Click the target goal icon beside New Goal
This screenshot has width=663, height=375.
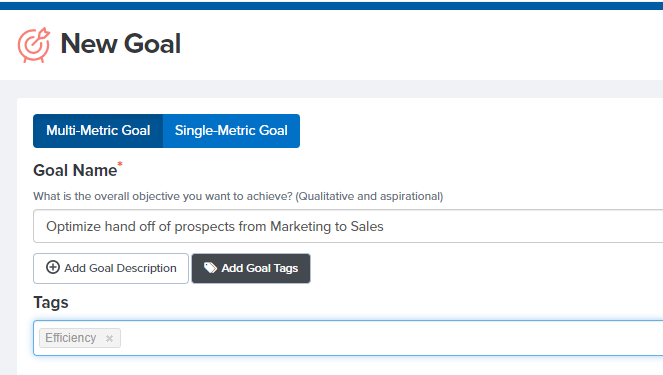point(34,45)
